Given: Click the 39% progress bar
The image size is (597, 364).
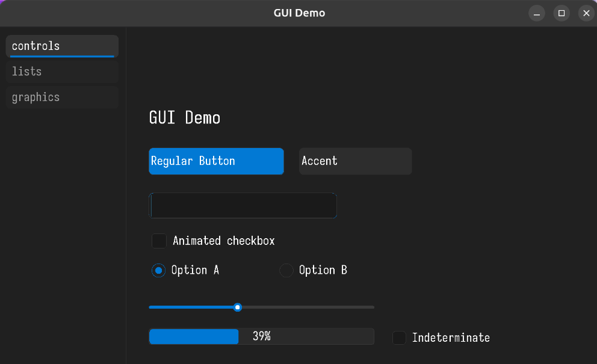Looking at the screenshot, I should (x=262, y=336).
